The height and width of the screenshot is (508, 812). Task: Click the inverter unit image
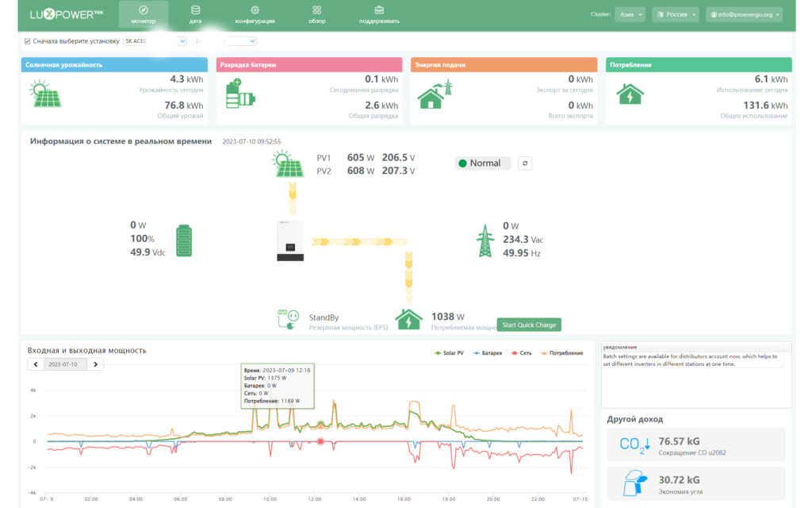coord(290,241)
